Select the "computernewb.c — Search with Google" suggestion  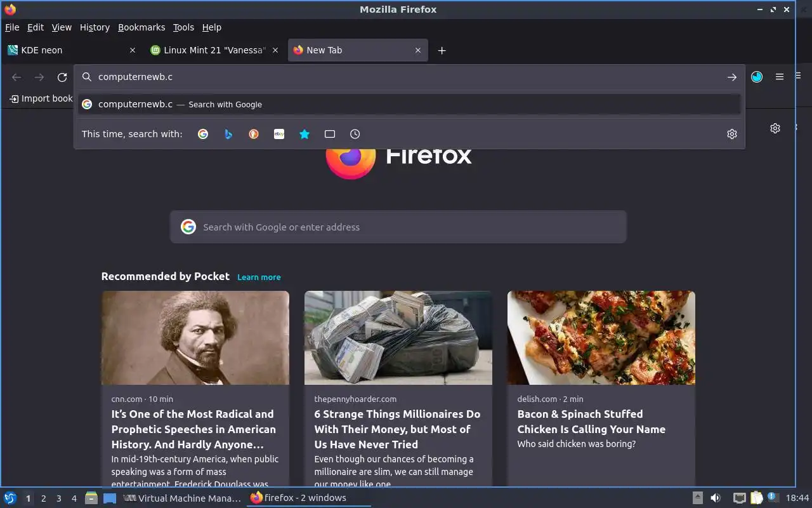(409, 104)
